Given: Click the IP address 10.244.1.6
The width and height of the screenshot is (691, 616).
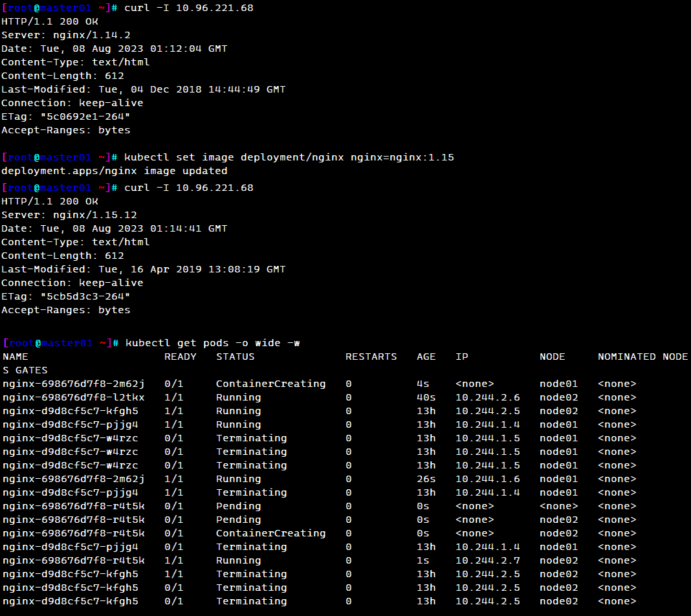Looking at the screenshot, I should (x=488, y=479).
